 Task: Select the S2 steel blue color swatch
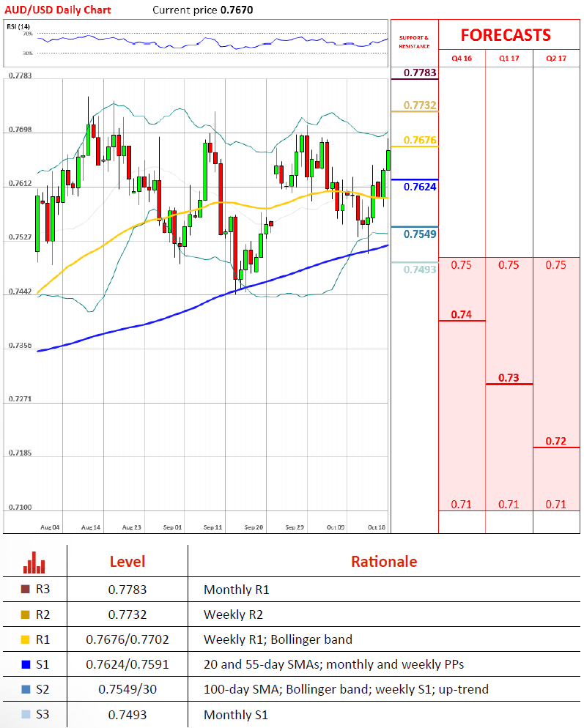[26, 689]
